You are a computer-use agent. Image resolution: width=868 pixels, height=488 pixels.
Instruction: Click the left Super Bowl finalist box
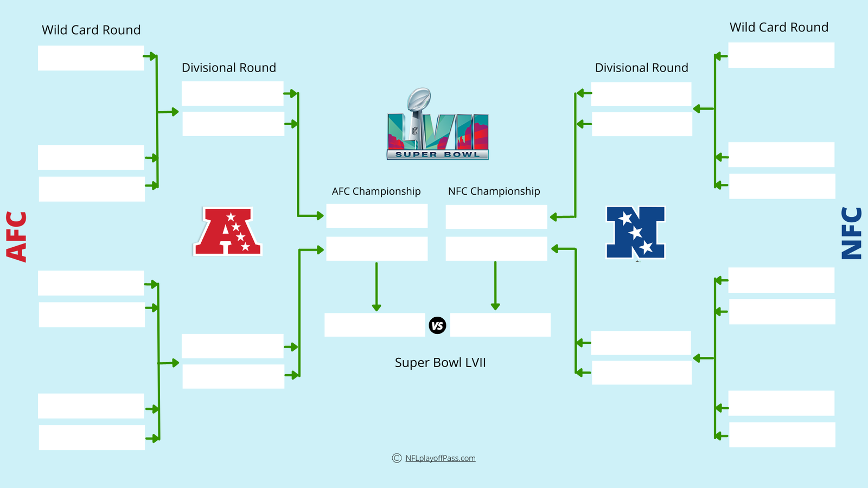[x=375, y=325]
